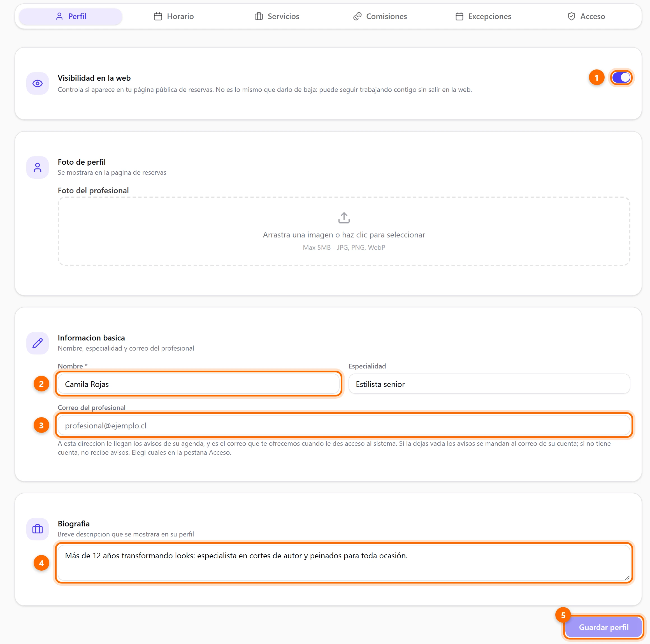Switch to the Acceso tab
650x644 pixels.
click(586, 17)
